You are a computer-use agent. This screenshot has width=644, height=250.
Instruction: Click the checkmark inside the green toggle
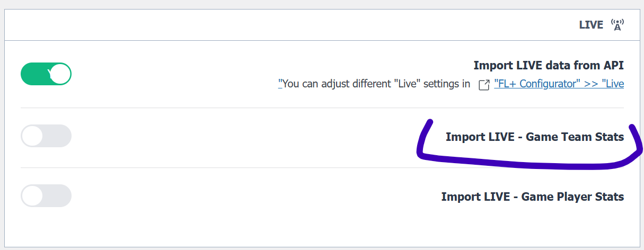pos(49,73)
